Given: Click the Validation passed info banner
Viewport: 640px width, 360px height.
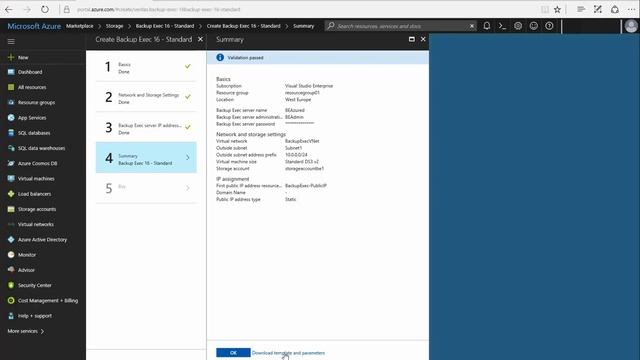Looking at the screenshot, I should 318,58.
